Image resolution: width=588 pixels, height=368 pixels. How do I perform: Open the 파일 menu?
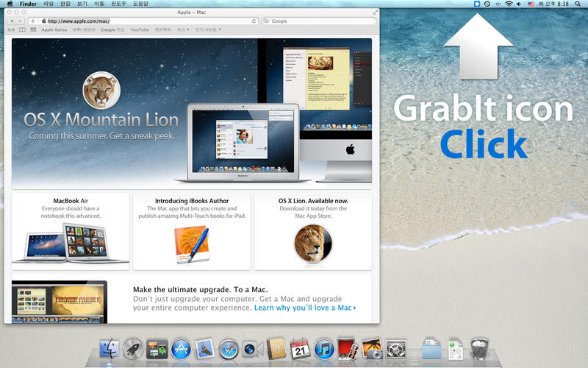coord(49,4)
